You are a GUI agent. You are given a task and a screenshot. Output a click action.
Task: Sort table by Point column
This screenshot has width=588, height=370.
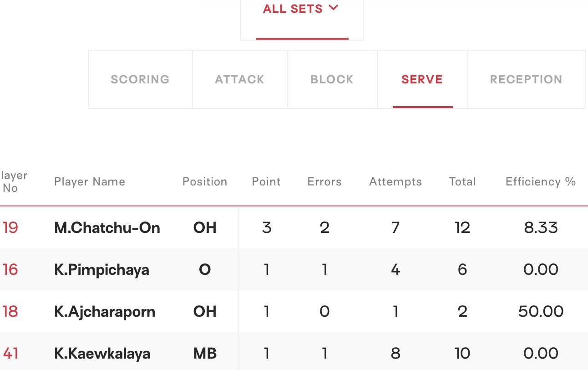(x=266, y=182)
